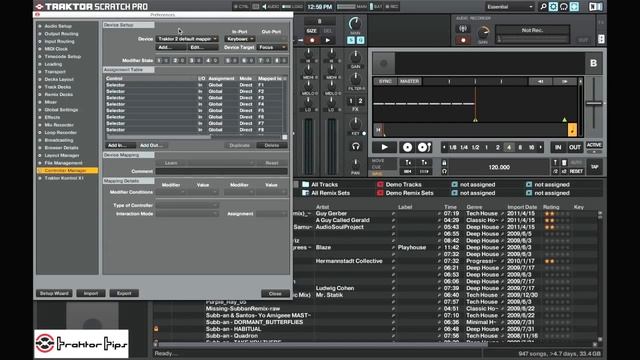Click decrease loop size left arrow
This screenshot has height=360, width=640.
click(x=444, y=147)
